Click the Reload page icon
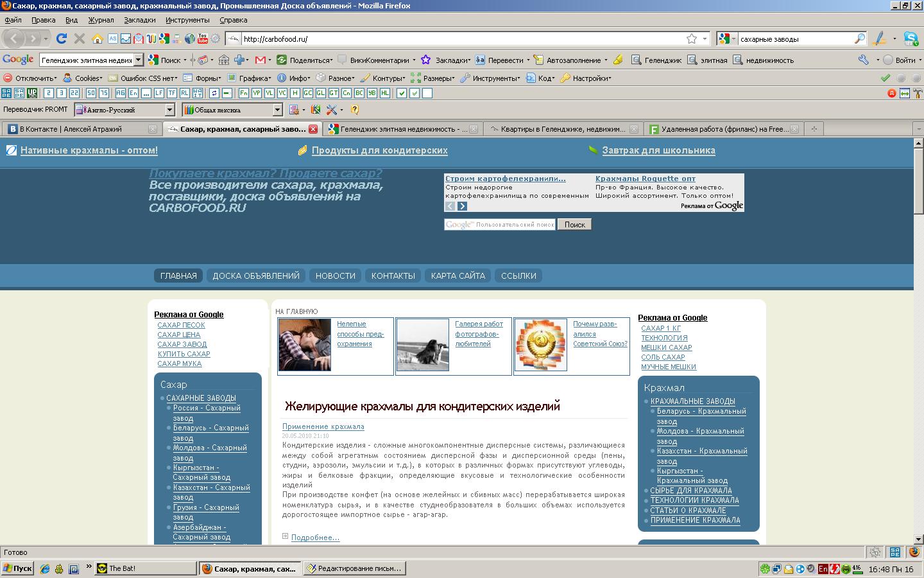Screen dimensions: 924x578 (62, 39)
